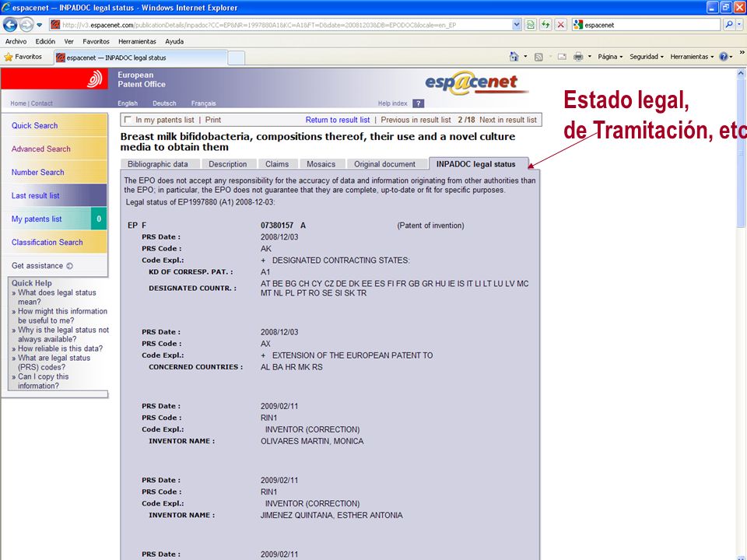Open the recent pages dropdown arrow
747x560 pixels.
click(x=40, y=25)
